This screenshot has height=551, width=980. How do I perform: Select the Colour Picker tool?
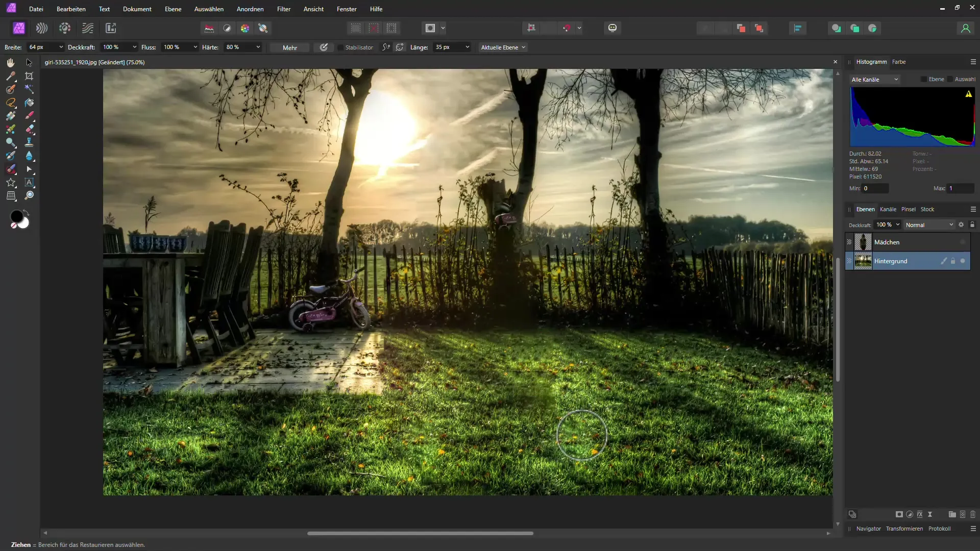(x=11, y=76)
